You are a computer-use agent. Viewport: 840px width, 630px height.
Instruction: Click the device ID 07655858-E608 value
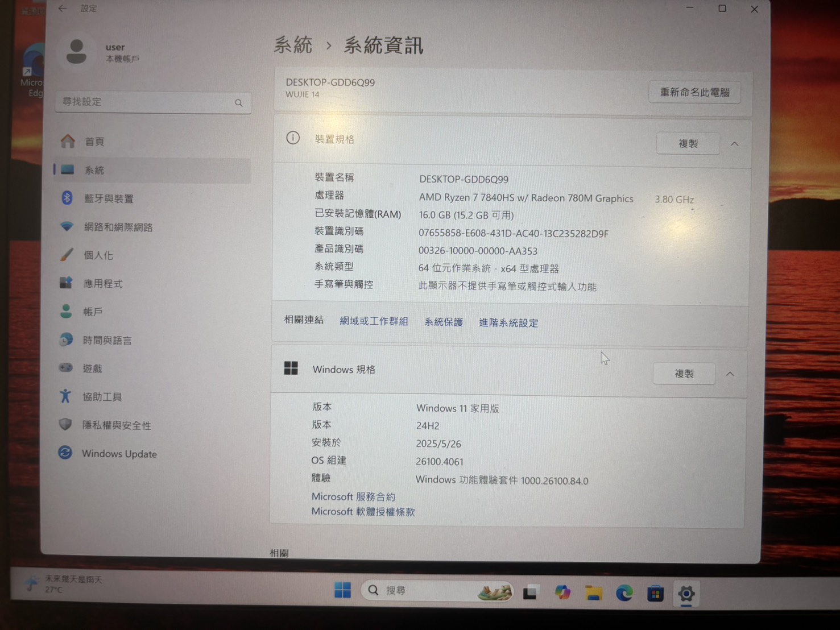click(514, 233)
